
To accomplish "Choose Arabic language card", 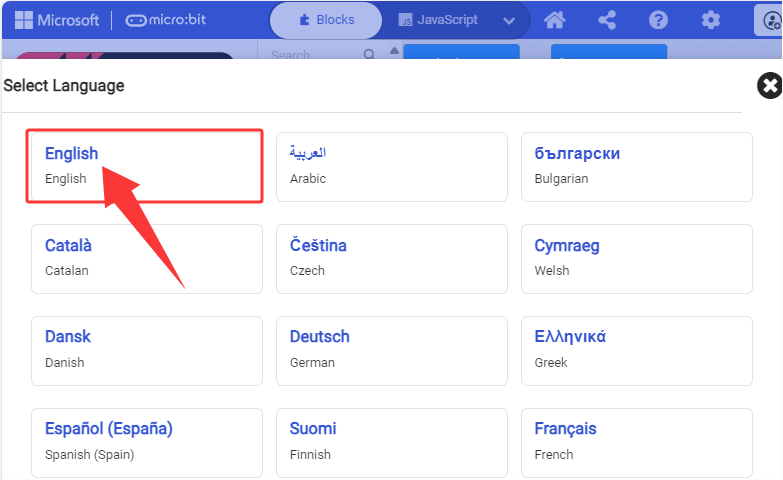I will [392, 167].
